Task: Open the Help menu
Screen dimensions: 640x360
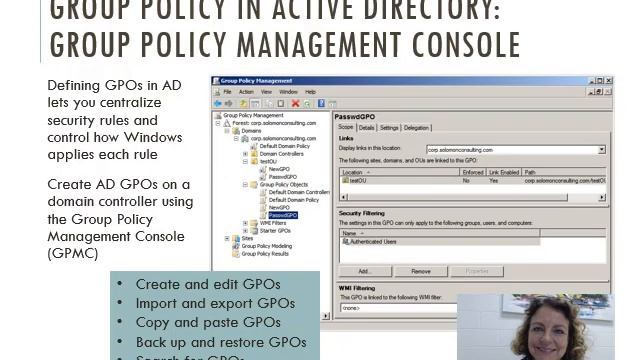Action: 310,92
